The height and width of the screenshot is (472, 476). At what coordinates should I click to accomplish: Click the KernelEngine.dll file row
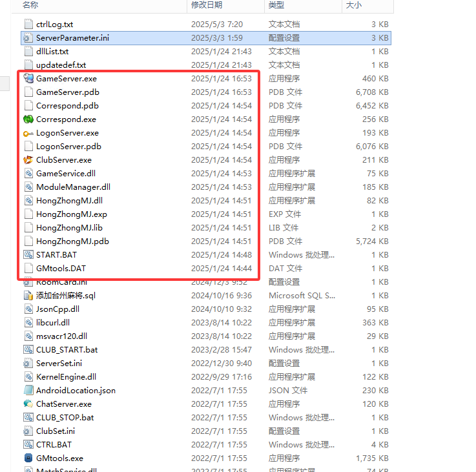66,376
